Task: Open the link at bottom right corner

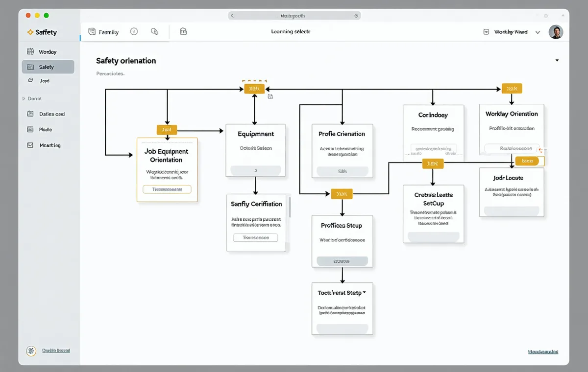Action: point(543,351)
